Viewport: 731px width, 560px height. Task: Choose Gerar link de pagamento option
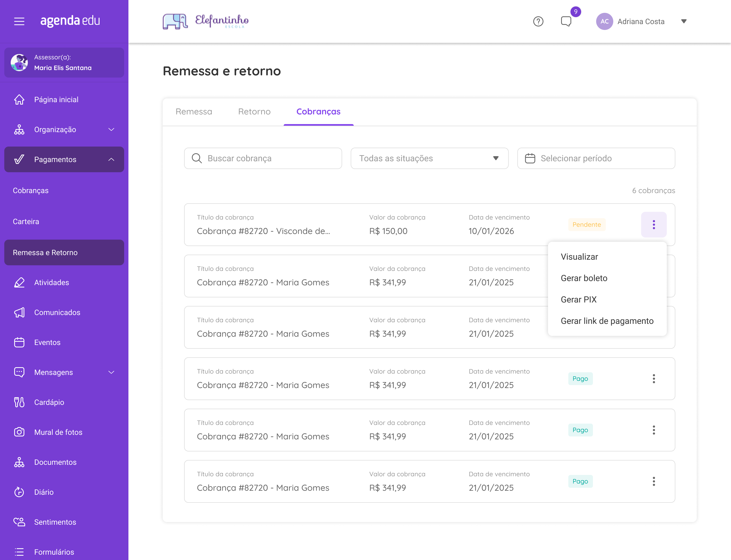click(607, 321)
